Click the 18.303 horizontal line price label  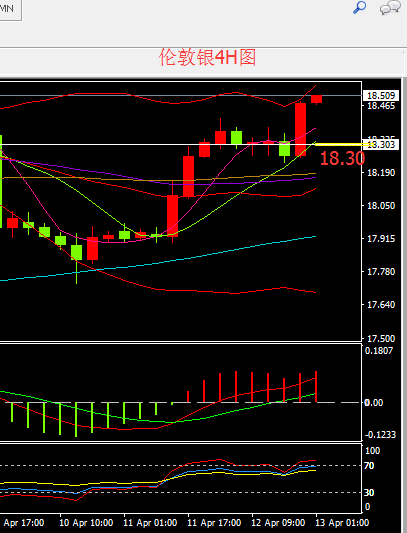(381, 144)
